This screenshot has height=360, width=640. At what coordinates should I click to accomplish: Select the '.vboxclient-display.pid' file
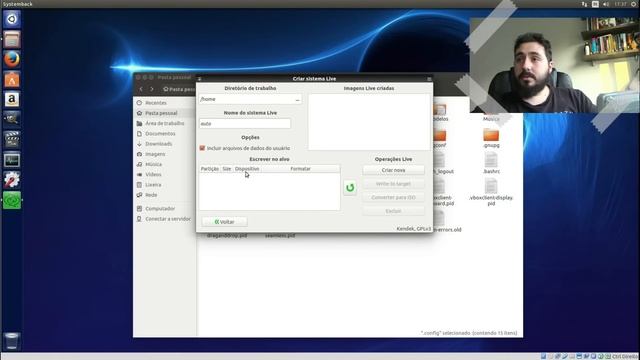tap(491, 192)
